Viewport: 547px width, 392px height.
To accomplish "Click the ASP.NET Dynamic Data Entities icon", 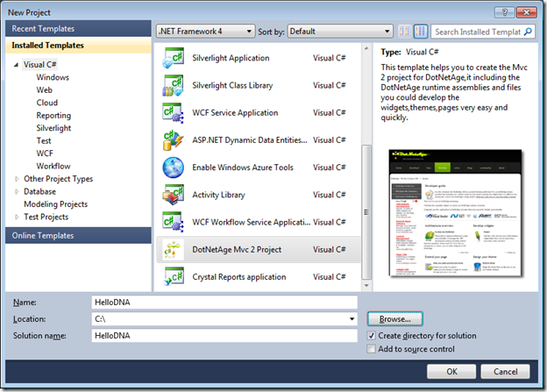I will [173, 140].
